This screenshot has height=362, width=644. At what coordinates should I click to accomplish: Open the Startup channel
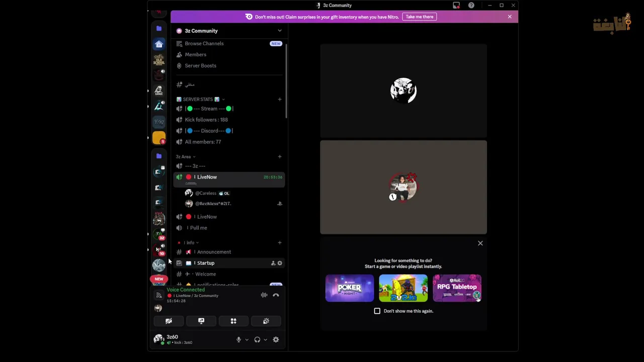pos(228,263)
